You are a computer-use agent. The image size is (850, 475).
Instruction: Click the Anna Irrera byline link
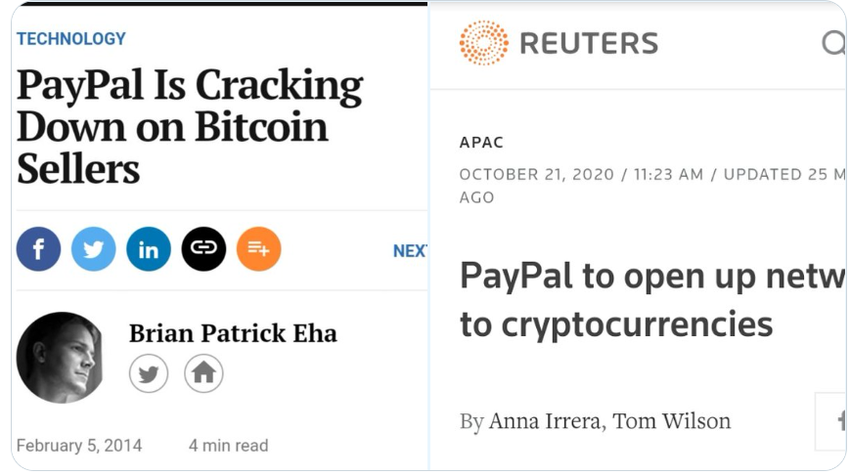(545, 421)
